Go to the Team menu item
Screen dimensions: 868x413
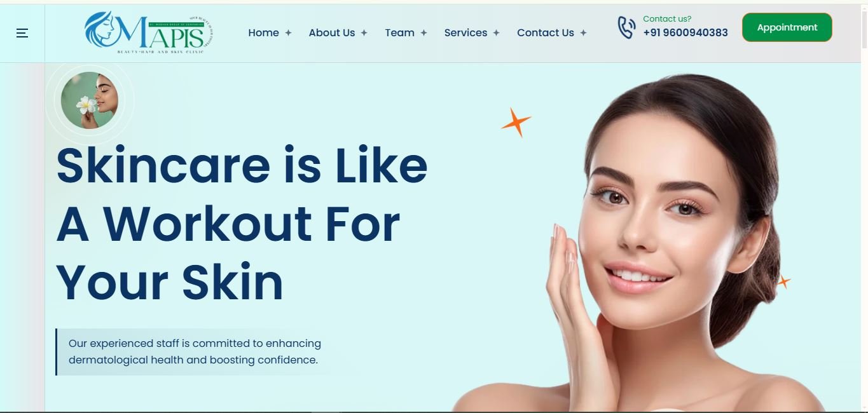pos(399,33)
